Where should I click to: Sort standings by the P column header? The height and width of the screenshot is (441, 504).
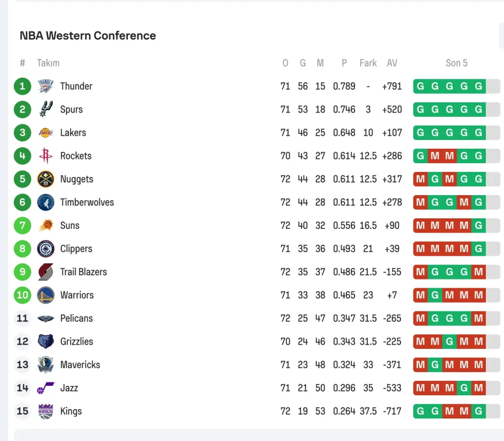click(x=344, y=63)
